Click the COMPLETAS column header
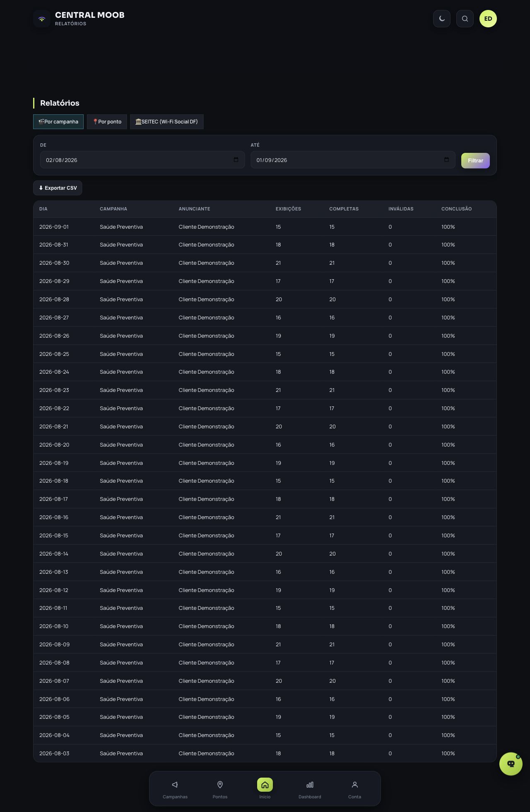Viewport: 530px width, 812px height. (x=344, y=209)
